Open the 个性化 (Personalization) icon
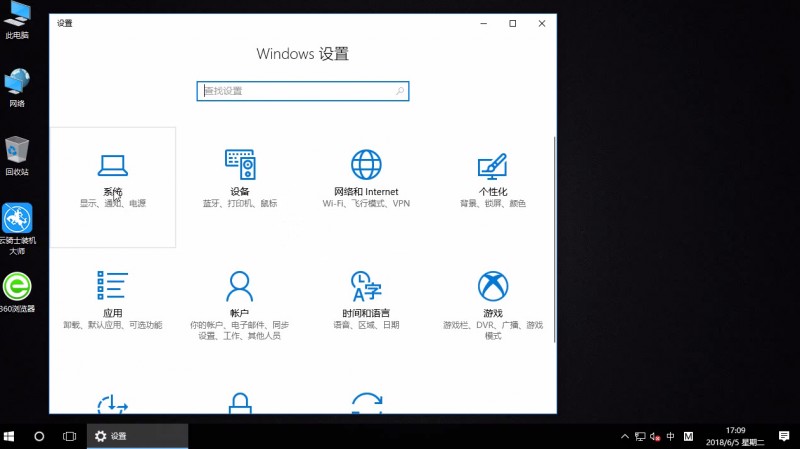Image resolution: width=800 pixels, height=449 pixels. point(492,166)
